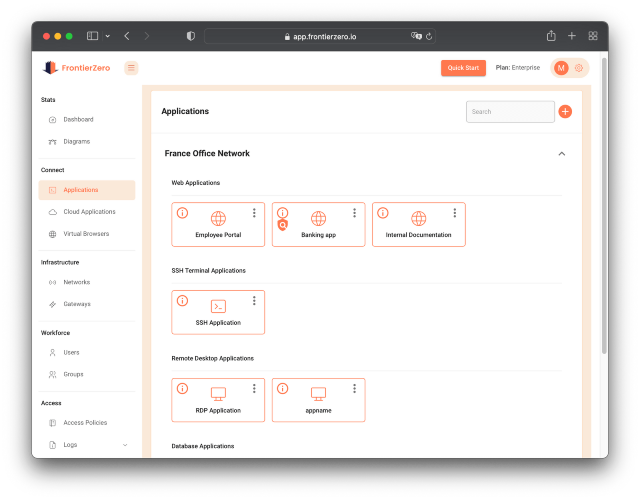Click the translate icon in address bar
Image resolution: width=640 pixels, height=500 pixels.
(416, 36)
